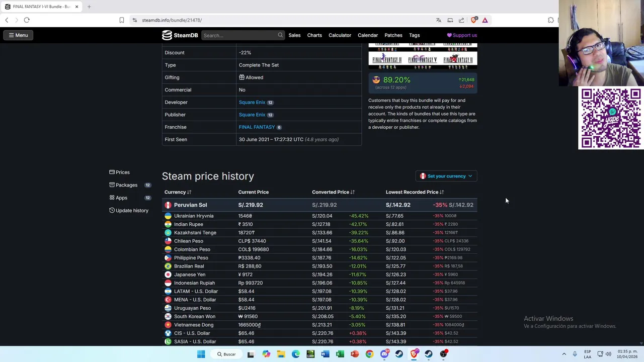This screenshot has height=362, width=644.
Task: Click the Support us heart link
Action: coord(462,35)
